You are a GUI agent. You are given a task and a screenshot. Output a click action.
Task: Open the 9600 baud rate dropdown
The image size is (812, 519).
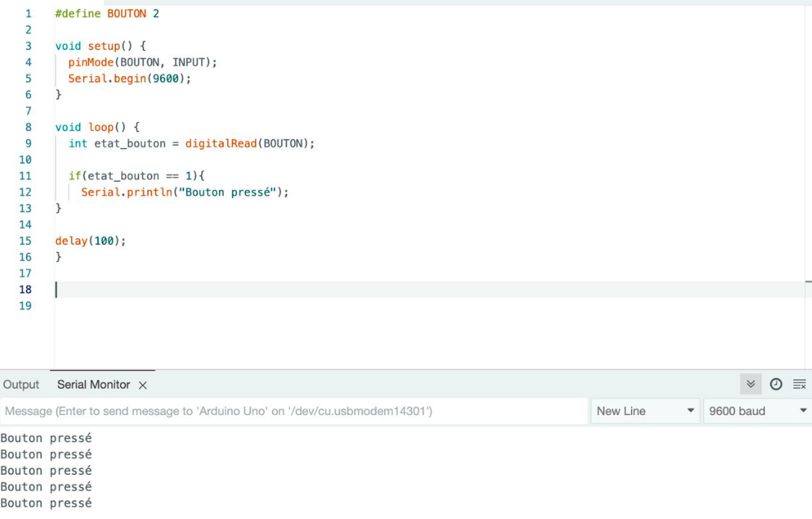pos(757,411)
